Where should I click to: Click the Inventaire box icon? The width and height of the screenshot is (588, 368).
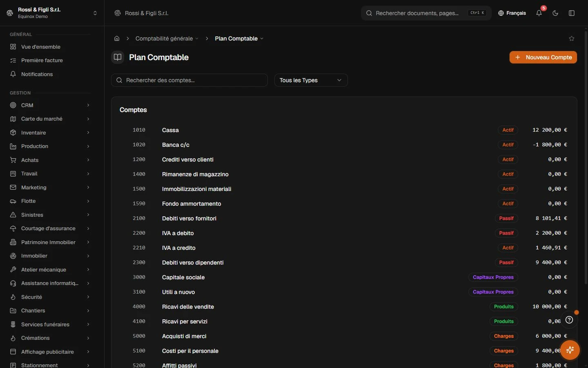coord(13,132)
